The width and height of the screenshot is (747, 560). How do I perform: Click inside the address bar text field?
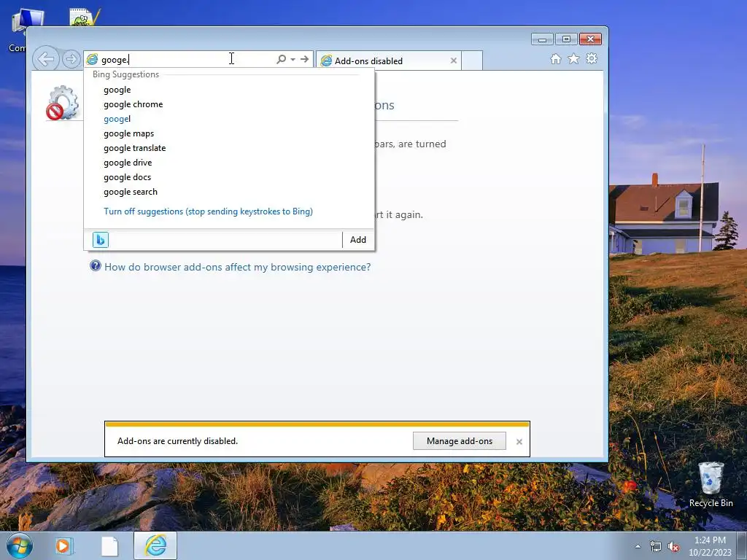[x=186, y=60]
